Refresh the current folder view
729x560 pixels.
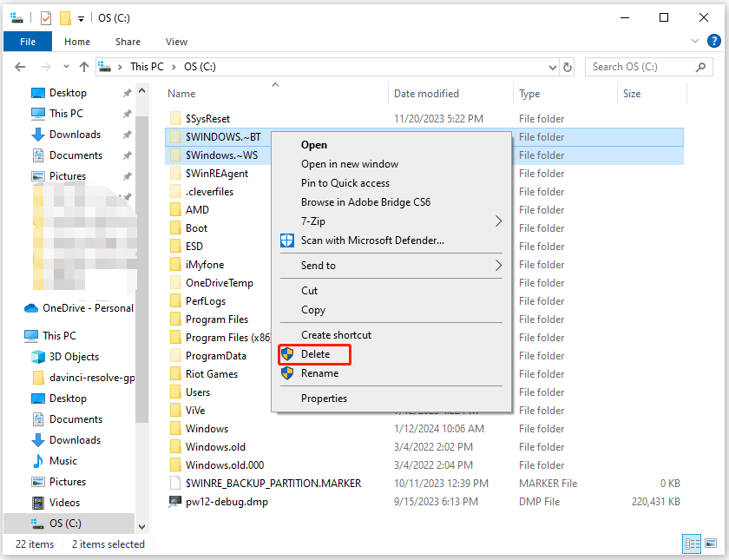click(x=568, y=66)
